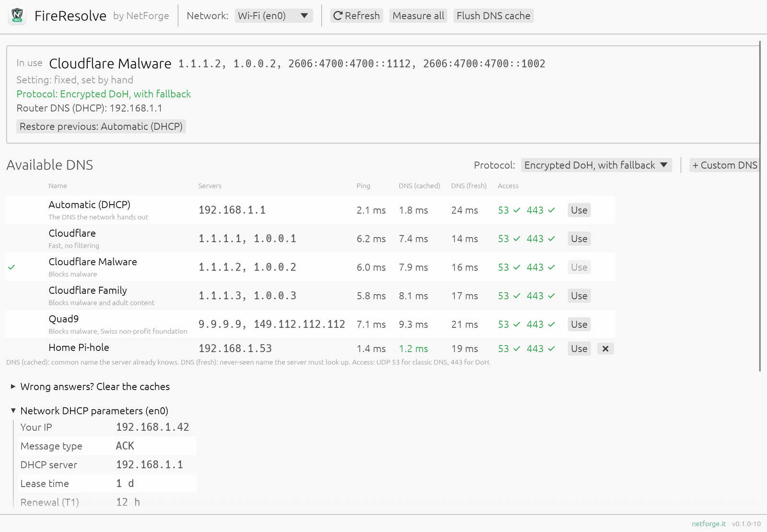Restore previous Automatic (DHCP) setting
Screen dimensions: 767x532
point(101,127)
